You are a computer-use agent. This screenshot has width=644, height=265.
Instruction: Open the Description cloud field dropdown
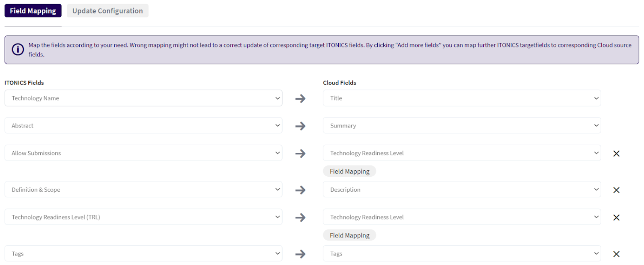click(x=462, y=190)
